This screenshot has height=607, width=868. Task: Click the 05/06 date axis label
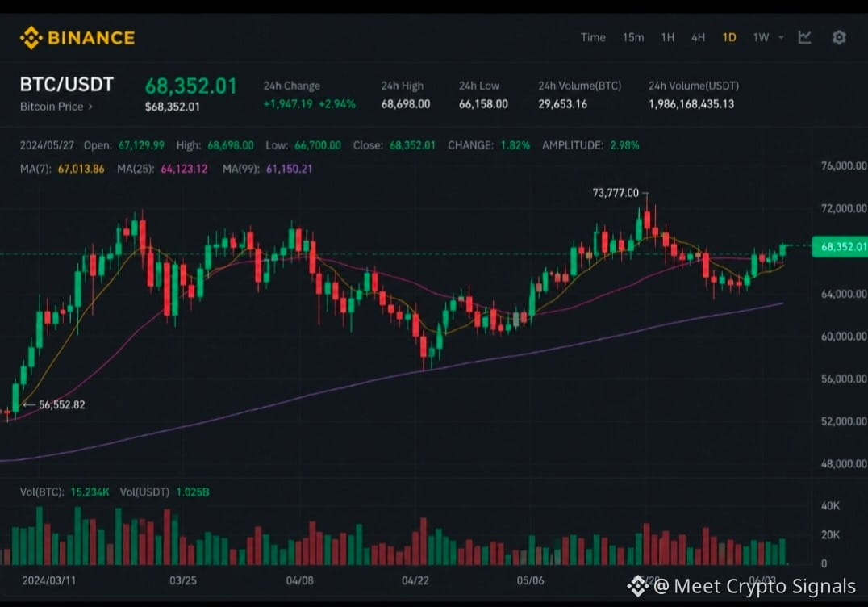(x=530, y=580)
